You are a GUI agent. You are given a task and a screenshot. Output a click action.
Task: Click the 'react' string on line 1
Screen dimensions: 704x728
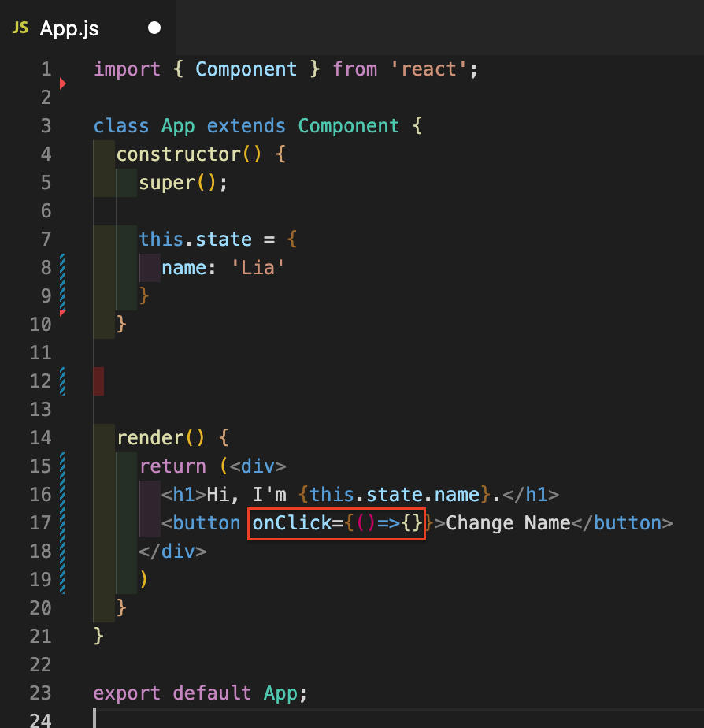pos(428,69)
